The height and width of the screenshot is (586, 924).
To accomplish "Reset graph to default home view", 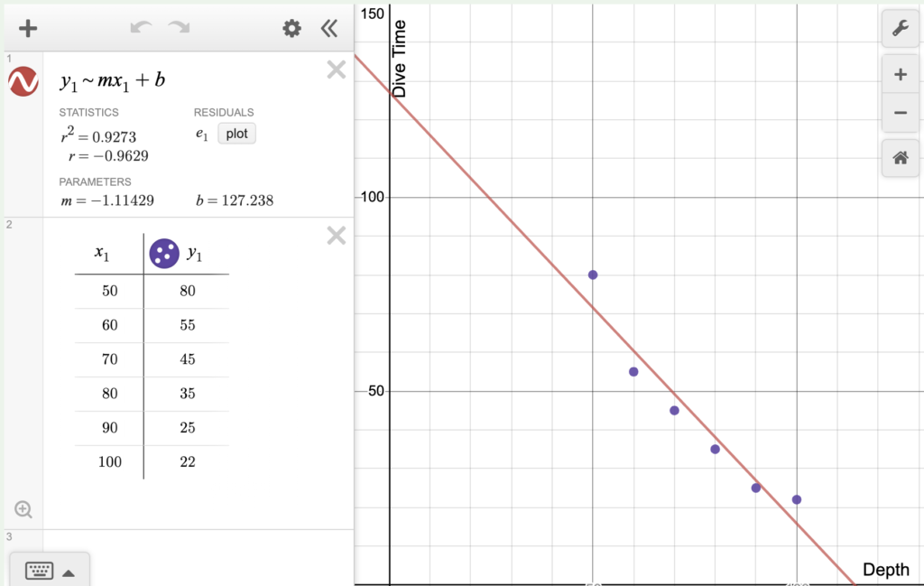I will pos(900,158).
